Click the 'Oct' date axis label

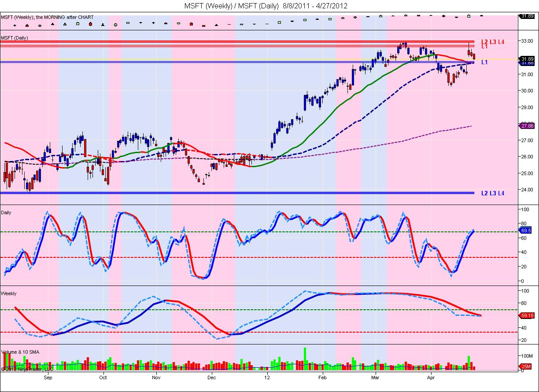tap(103, 377)
